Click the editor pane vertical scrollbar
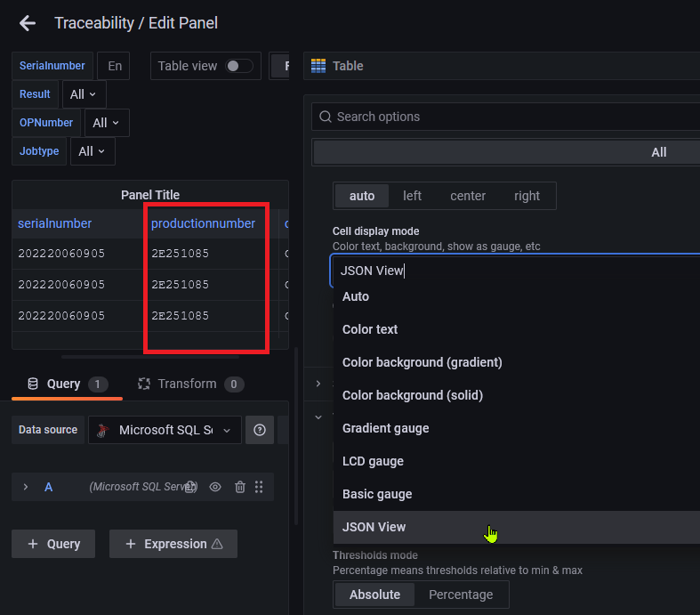Image resolution: width=700 pixels, height=615 pixels. [x=296, y=435]
